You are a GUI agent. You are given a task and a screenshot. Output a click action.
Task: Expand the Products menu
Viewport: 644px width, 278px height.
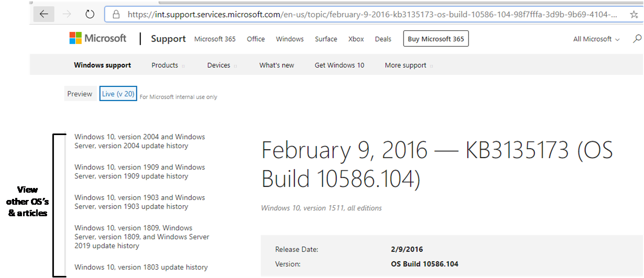pos(168,65)
